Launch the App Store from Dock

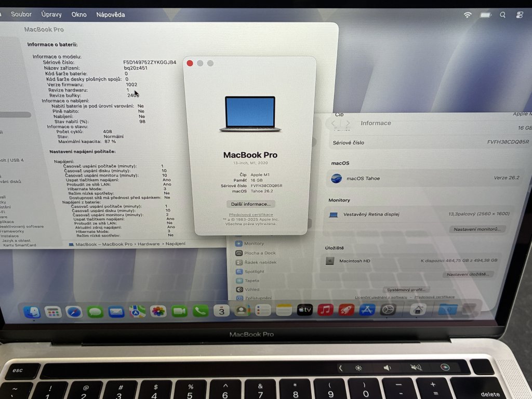pyautogui.click(x=367, y=310)
